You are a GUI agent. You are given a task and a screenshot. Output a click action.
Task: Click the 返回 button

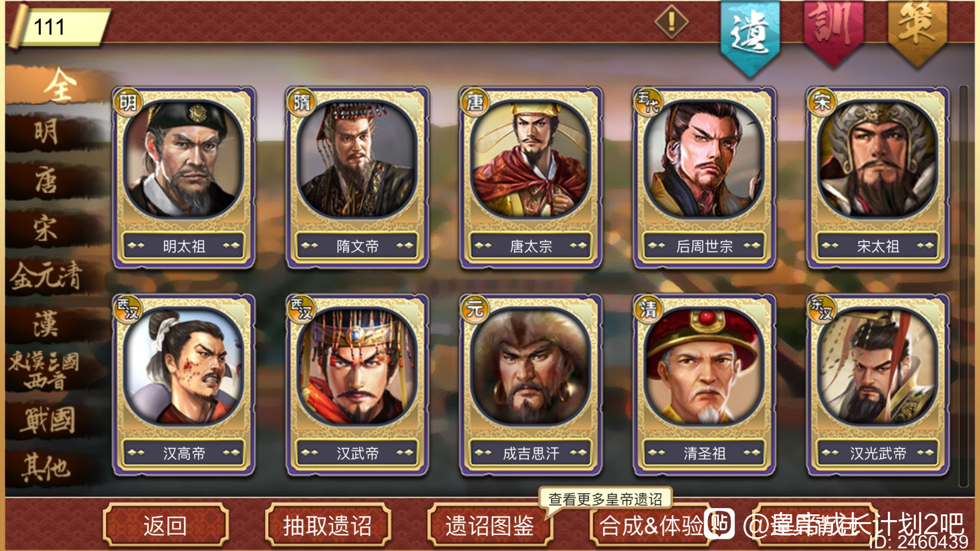[166, 526]
